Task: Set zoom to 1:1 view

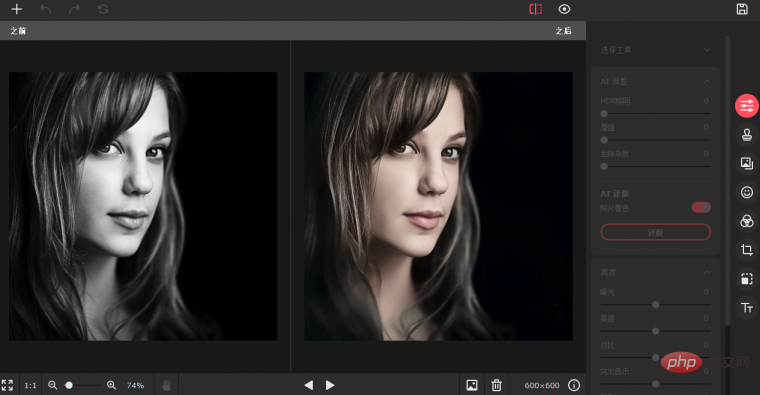Action: [x=30, y=385]
